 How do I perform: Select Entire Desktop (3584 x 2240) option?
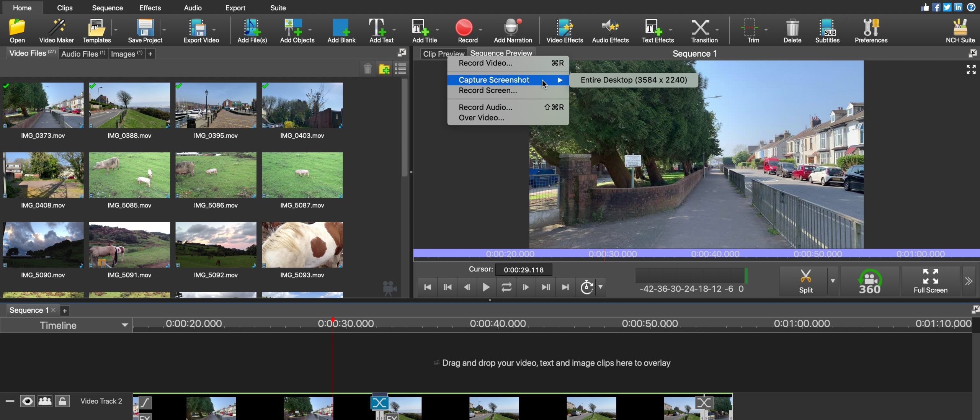(634, 79)
